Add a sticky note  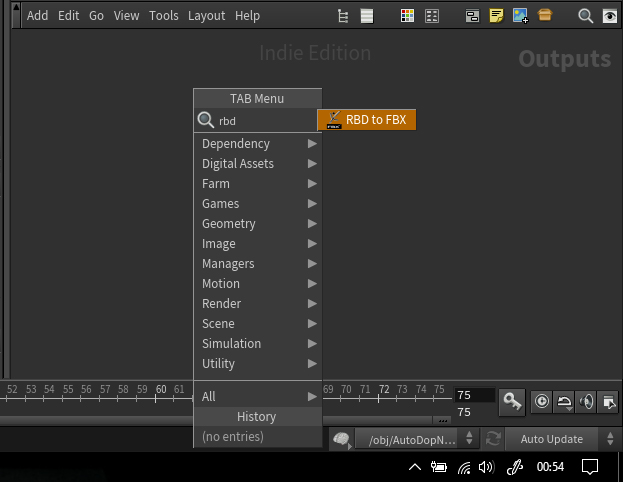pyautogui.click(x=496, y=16)
